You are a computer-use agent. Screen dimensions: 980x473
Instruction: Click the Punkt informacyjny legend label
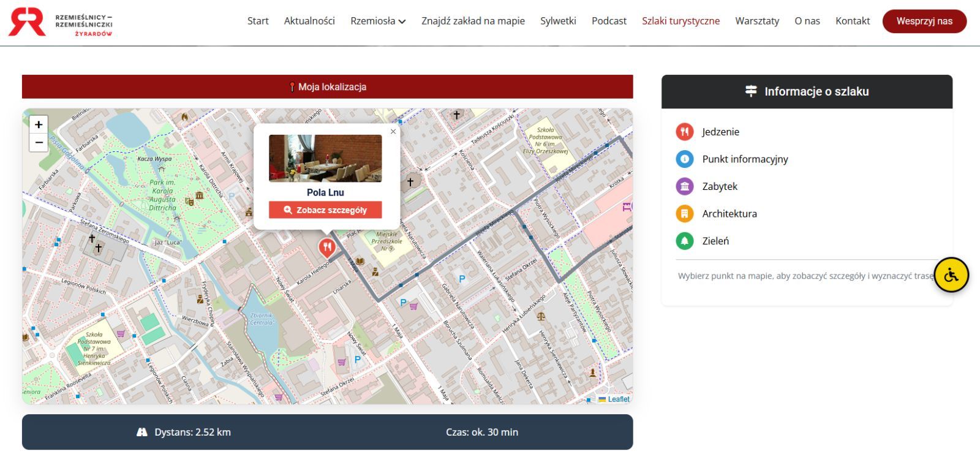[745, 159]
